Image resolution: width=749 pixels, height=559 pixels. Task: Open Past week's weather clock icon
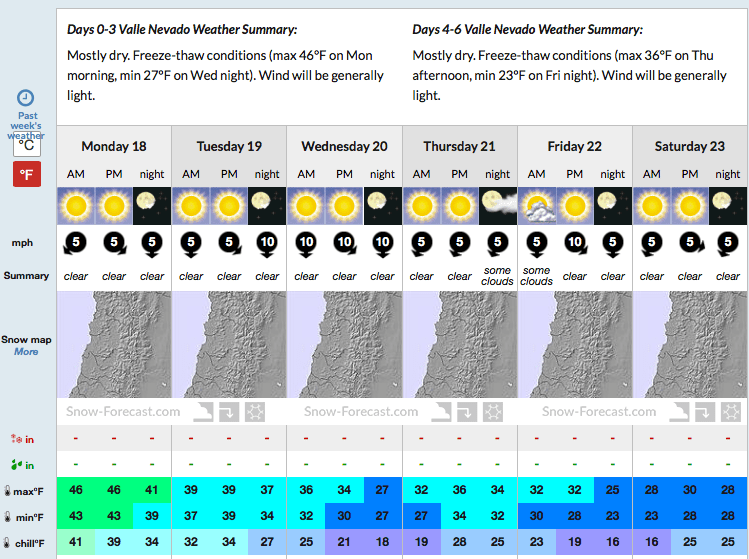click(x=25, y=98)
